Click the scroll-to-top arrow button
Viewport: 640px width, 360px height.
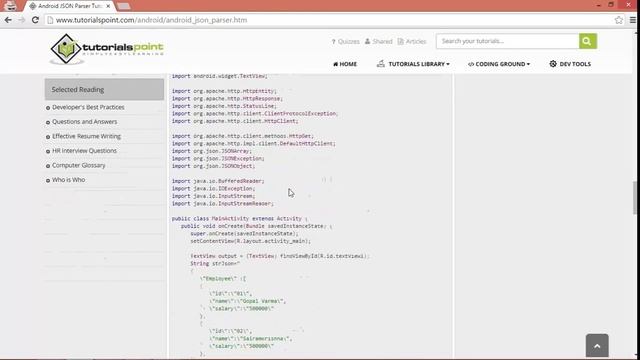(597, 346)
